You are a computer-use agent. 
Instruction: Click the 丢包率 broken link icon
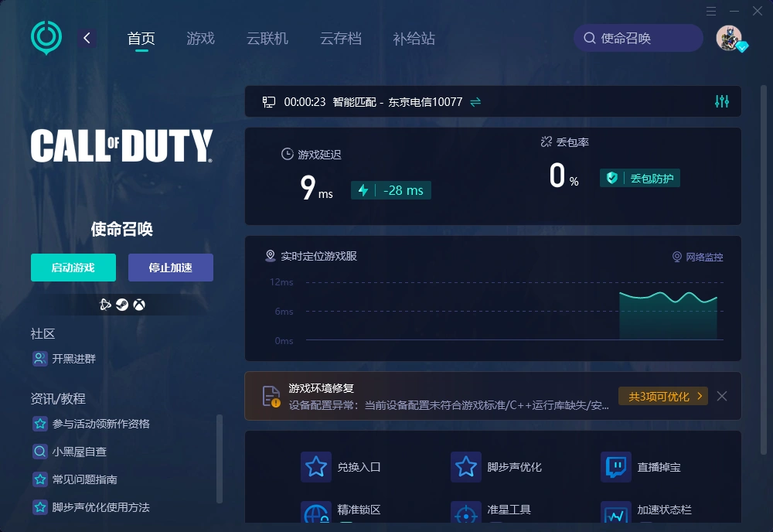pyautogui.click(x=547, y=142)
